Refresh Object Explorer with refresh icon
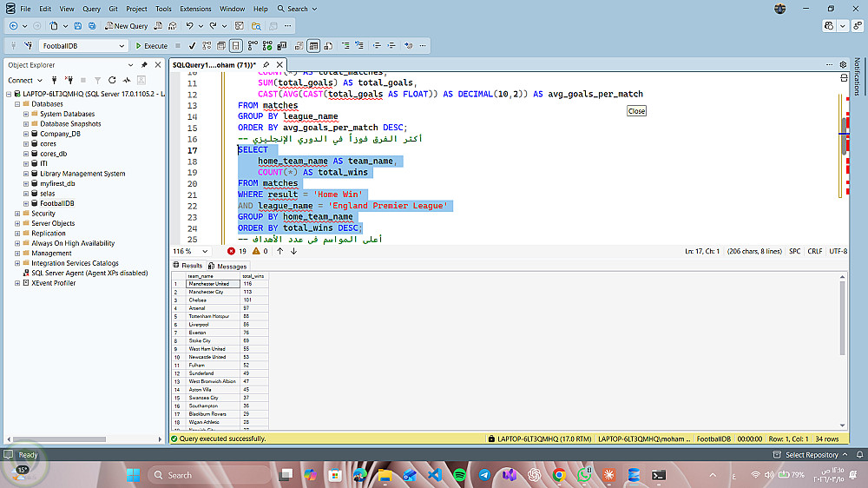This screenshot has height=488, width=868. 112,80
